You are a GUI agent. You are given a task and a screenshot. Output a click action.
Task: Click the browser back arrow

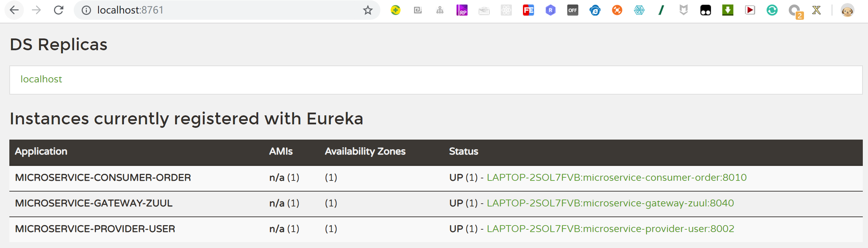coord(14,10)
